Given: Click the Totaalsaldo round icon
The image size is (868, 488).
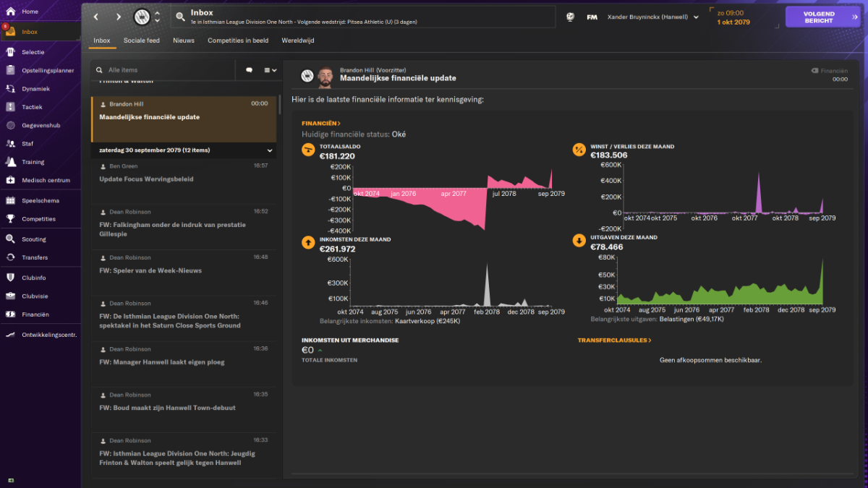Looking at the screenshot, I should coord(308,150).
